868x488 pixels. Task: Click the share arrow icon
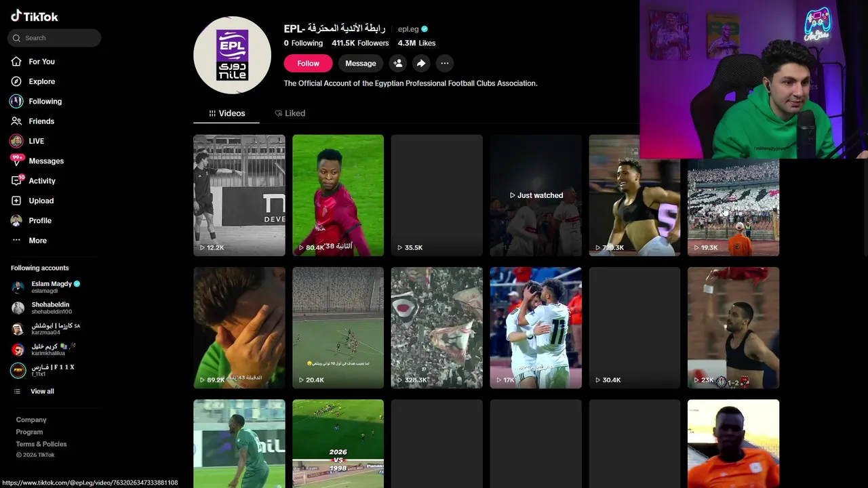[x=421, y=63]
